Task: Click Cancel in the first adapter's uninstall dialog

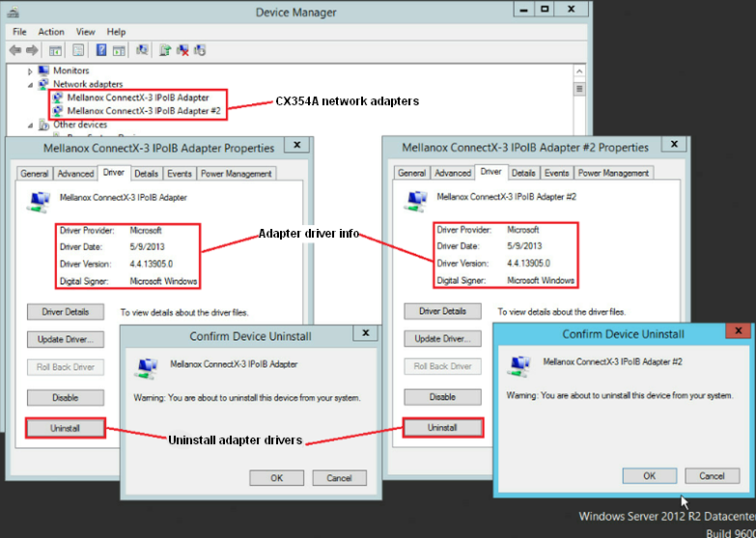Action: point(340,478)
